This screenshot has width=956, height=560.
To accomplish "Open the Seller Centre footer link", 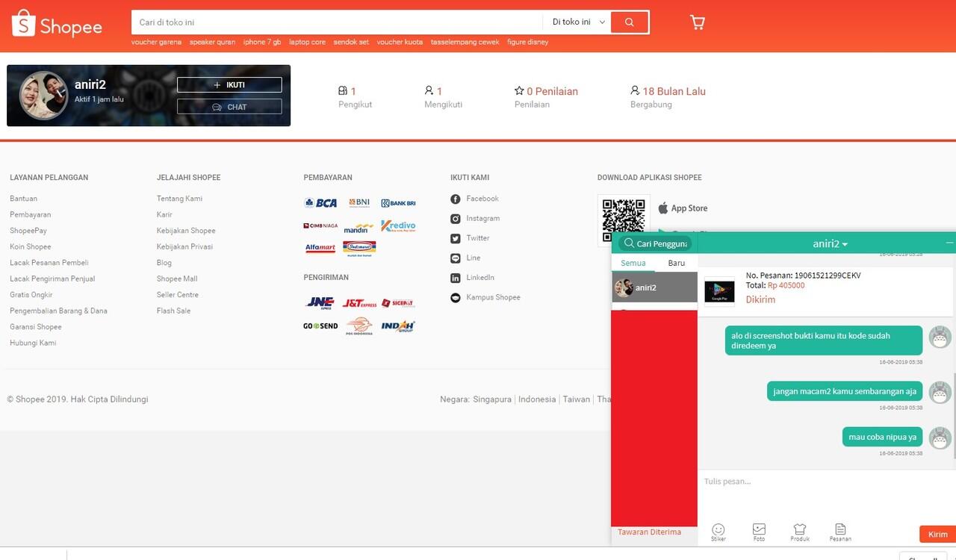I will pyautogui.click(x=178, y=295).
